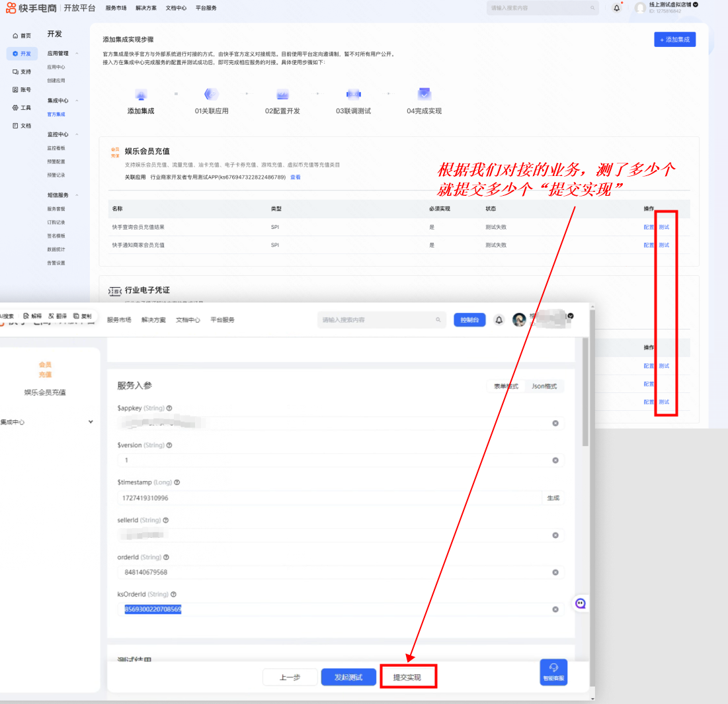Open the 文档 sidebar section

tap(22, 126)
